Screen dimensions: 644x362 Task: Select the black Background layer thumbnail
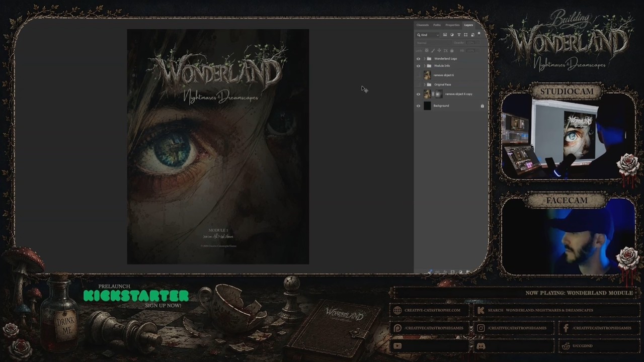pyautogui.click(x=427, y=106)
